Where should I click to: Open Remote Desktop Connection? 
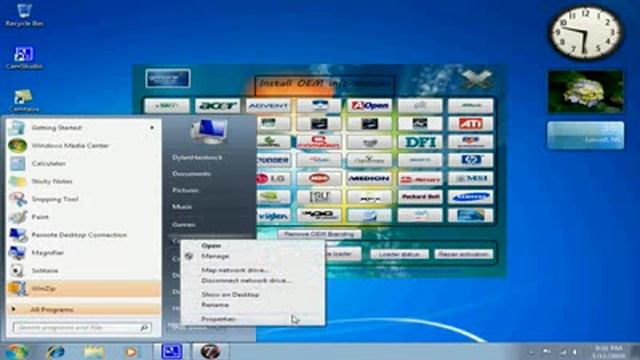click(84, 235)
